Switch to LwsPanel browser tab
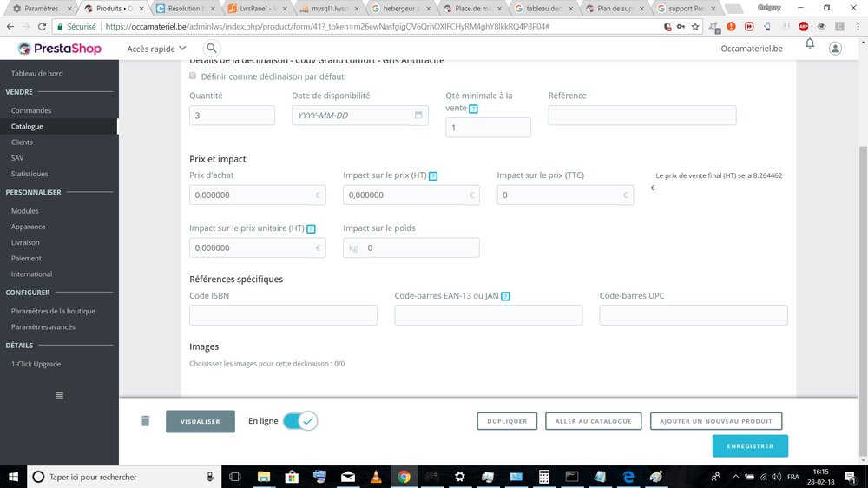This screenshot has width=868, height=488. click(259, 9)
